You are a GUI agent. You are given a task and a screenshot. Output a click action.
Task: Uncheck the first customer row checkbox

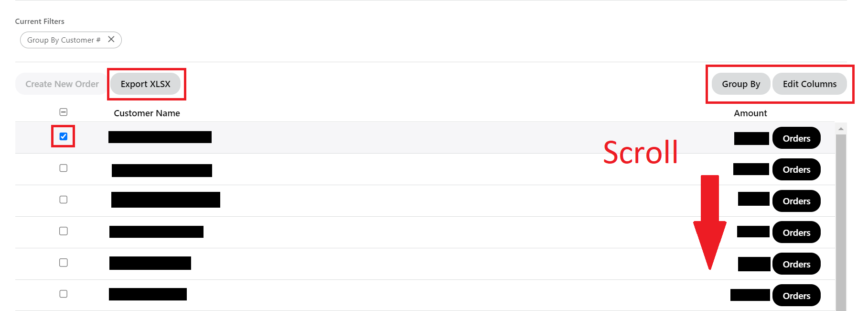pos(64,136)
